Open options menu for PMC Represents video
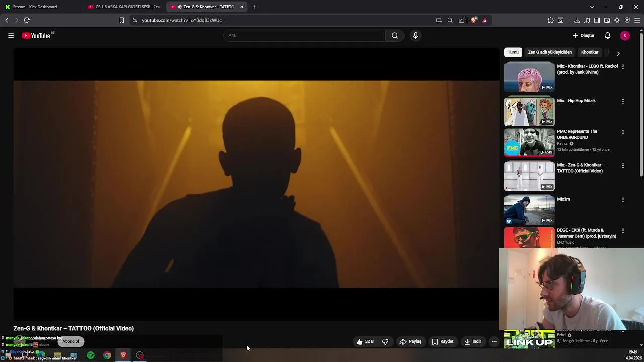 (623, 132)
